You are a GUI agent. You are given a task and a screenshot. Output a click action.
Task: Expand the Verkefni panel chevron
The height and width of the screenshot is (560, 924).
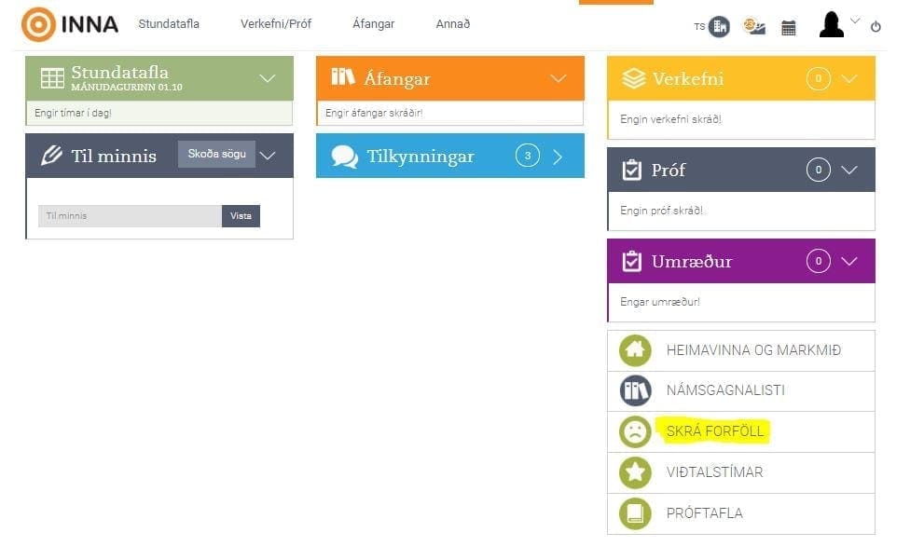click(x=848, y=78)
